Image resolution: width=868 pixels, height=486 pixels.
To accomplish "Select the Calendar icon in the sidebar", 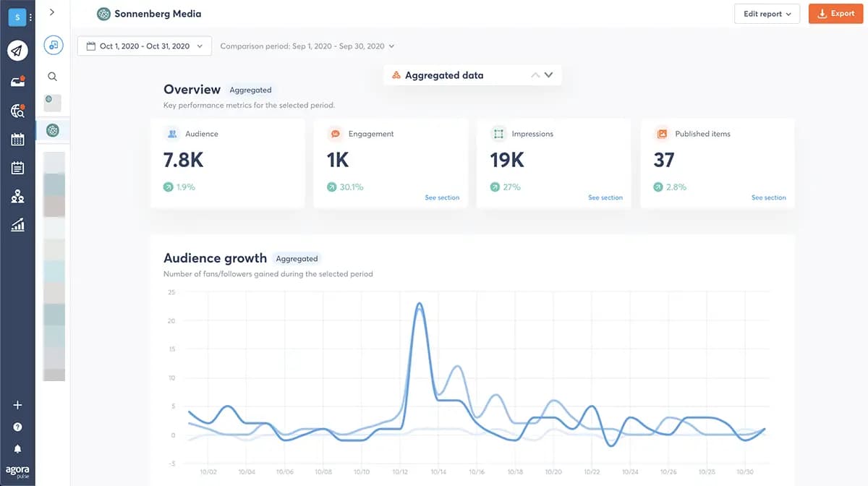I will [17, 139].
